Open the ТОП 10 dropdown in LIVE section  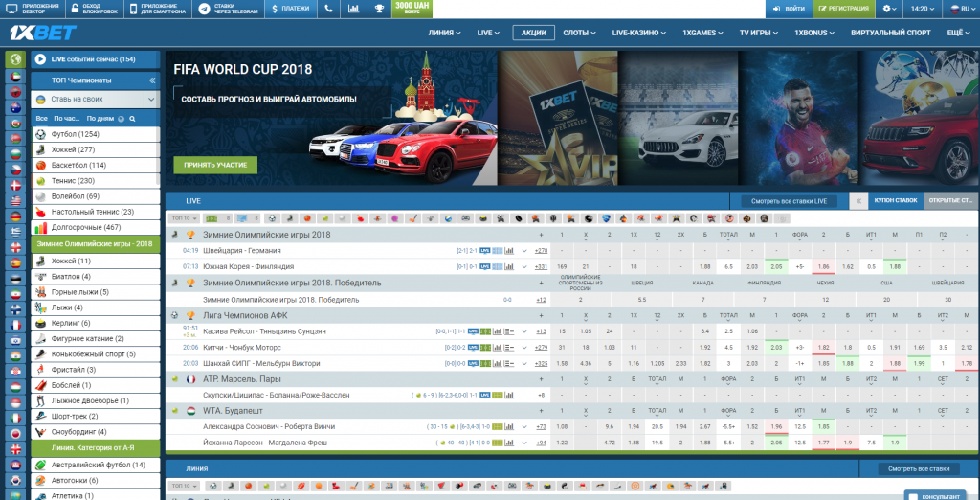pyautogui.click(x=185, y=218)
